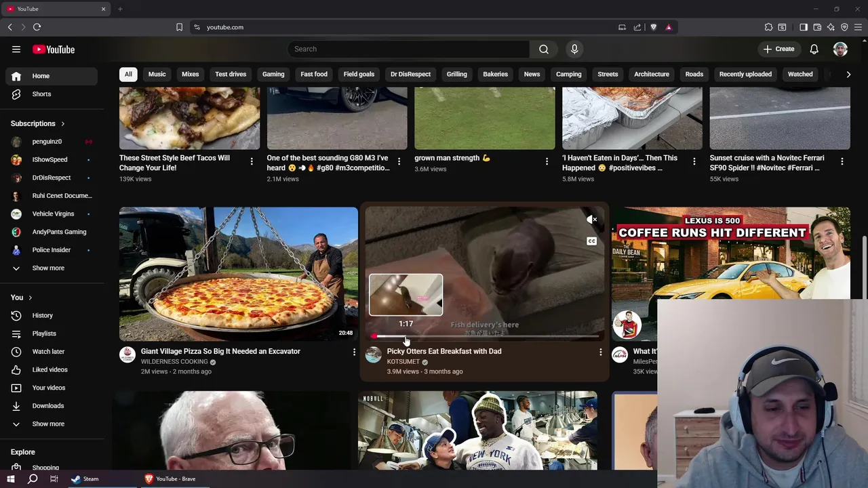Image resolution: width=868 pixels, height=488 pixels.
Task: Open Downloads in the sidebar
Action: tap(52, 406)
